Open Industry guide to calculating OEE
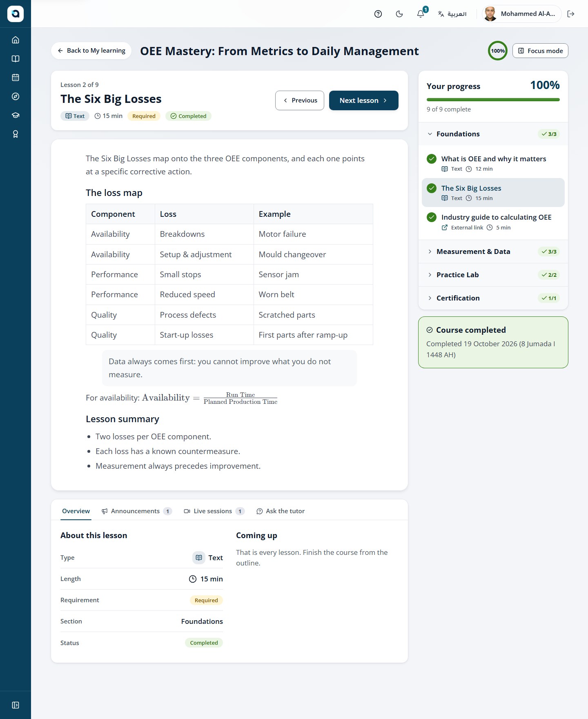Screen dimensions: 588x719 [x=493, y=222]
